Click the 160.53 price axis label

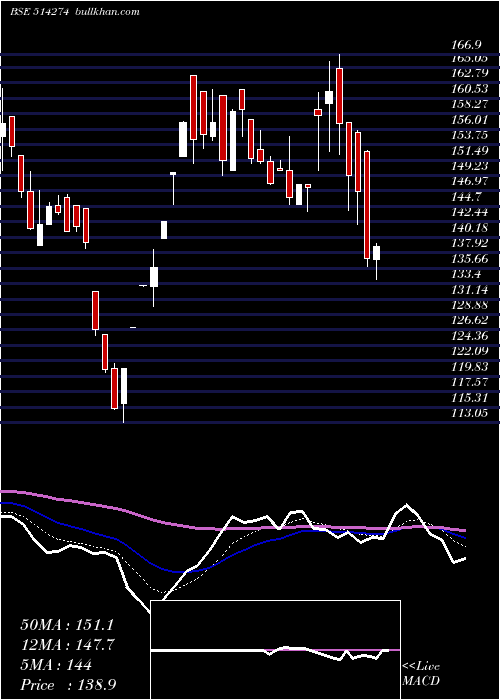pos(469,88)
